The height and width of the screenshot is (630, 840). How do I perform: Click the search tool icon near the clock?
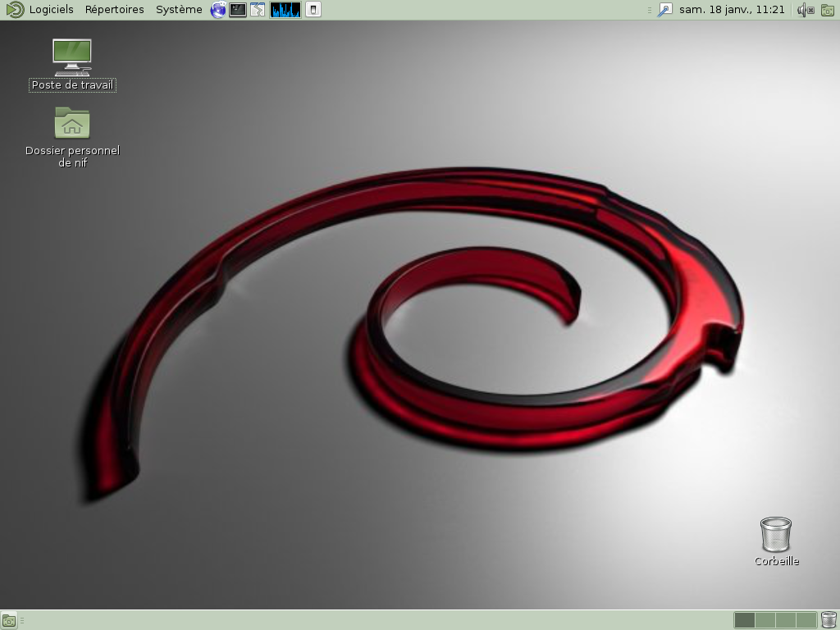(665, 10)
